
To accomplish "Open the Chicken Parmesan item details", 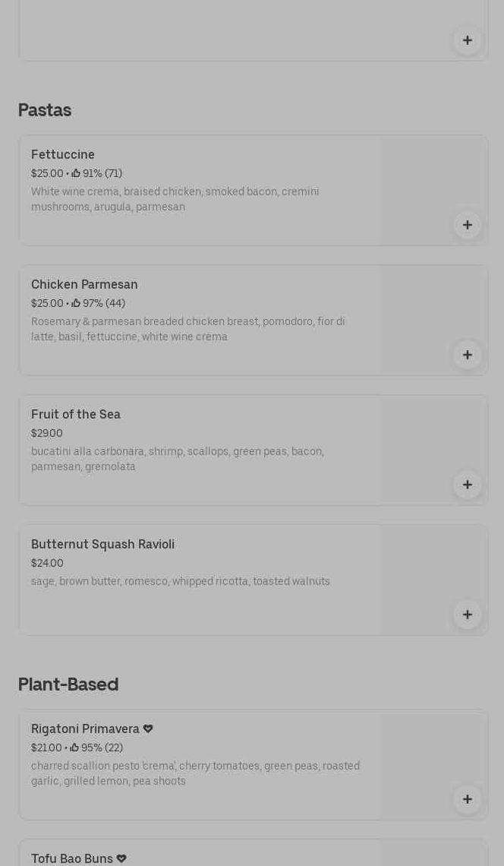I will click(84, 285).
